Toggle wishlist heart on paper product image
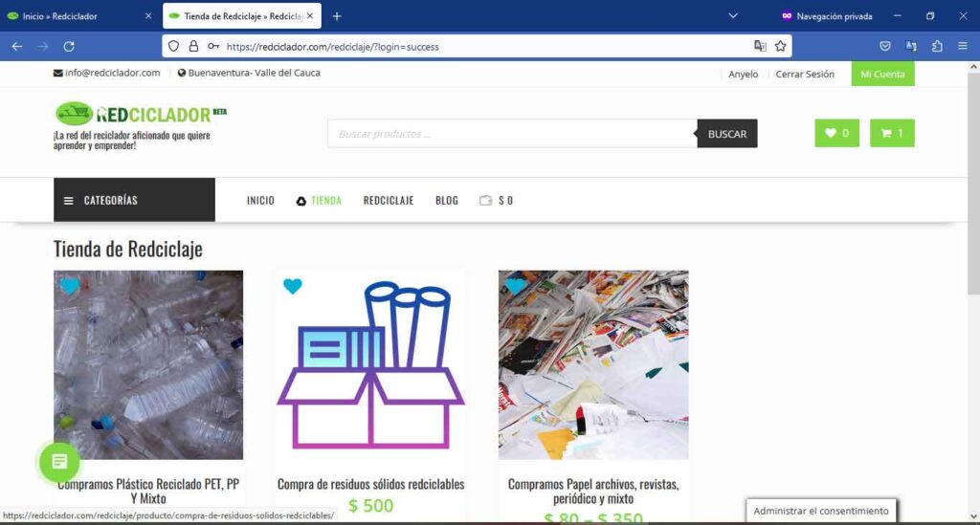The height and width of the screenshot is (525, 980). coord(515,286)
